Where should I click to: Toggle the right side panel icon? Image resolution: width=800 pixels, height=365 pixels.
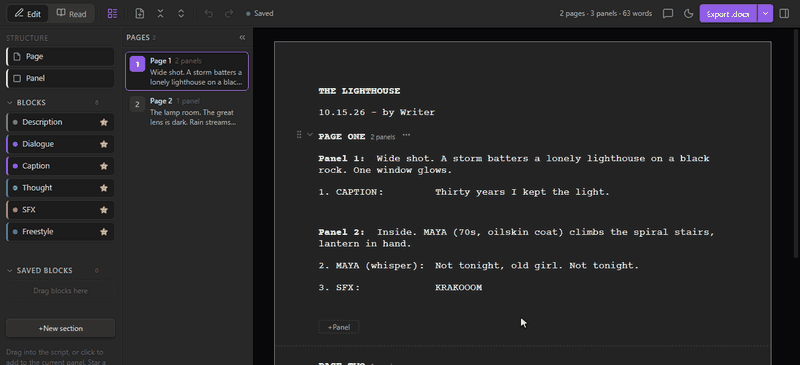[x=785, y=14]
